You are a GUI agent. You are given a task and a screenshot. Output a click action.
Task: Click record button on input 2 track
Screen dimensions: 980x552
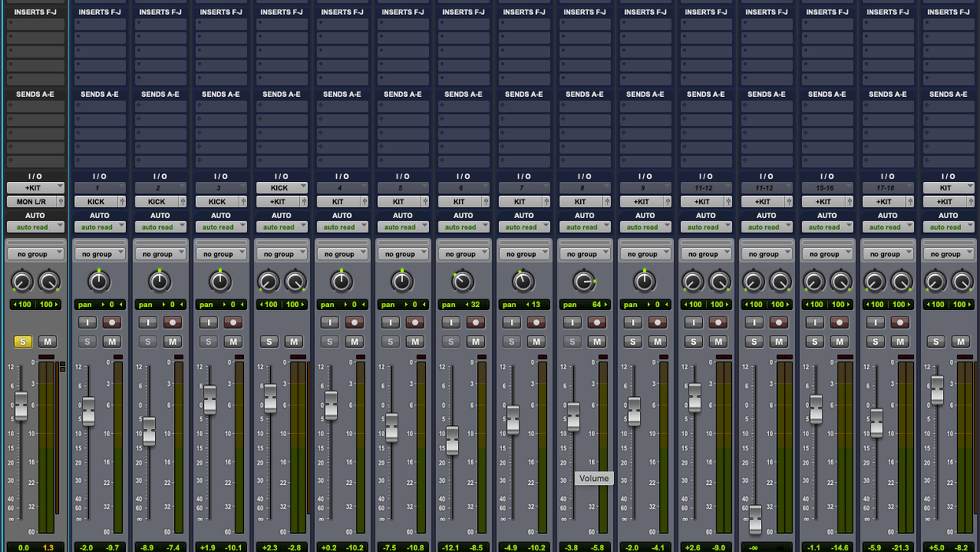(x=172, y=323)
